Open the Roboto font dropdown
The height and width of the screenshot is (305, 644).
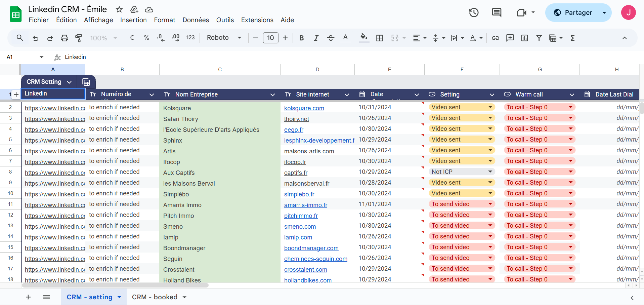(x=224, y=38)
